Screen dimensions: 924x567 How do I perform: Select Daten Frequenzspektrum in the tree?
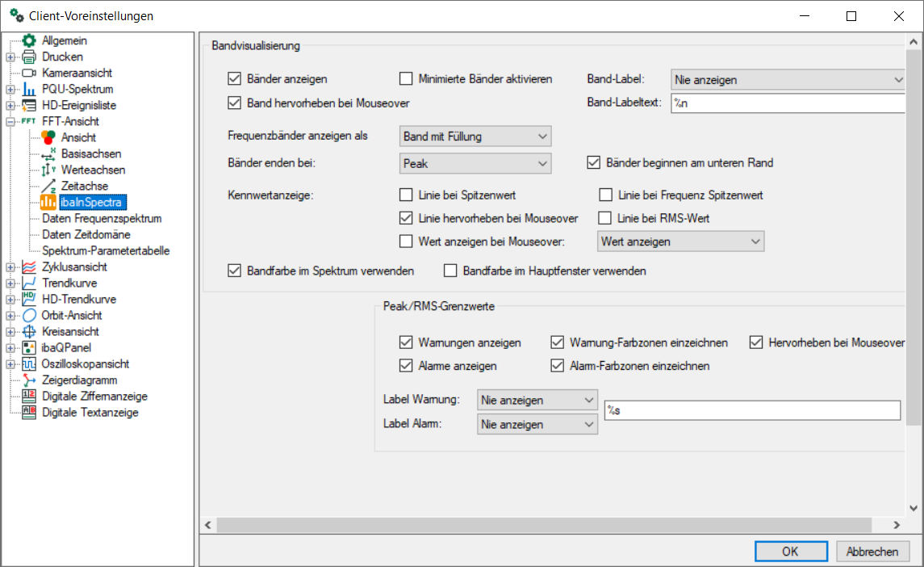click(x=102, y=218)
